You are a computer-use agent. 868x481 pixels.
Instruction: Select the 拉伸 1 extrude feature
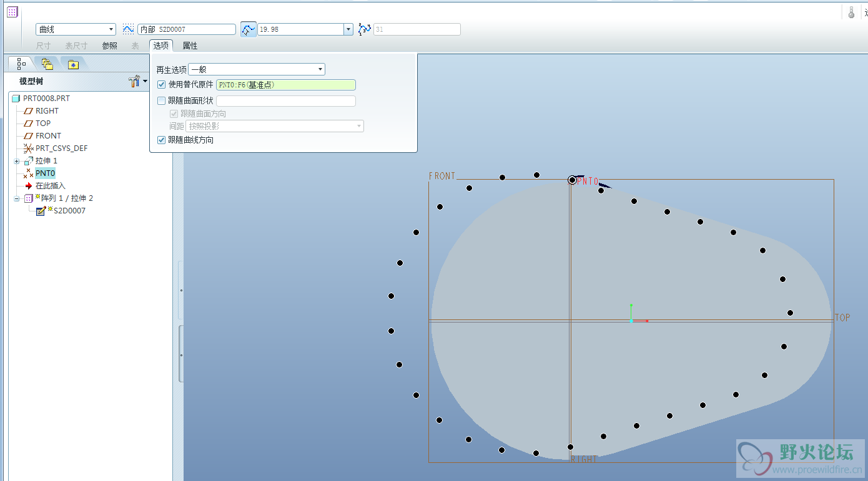point(46,160)
